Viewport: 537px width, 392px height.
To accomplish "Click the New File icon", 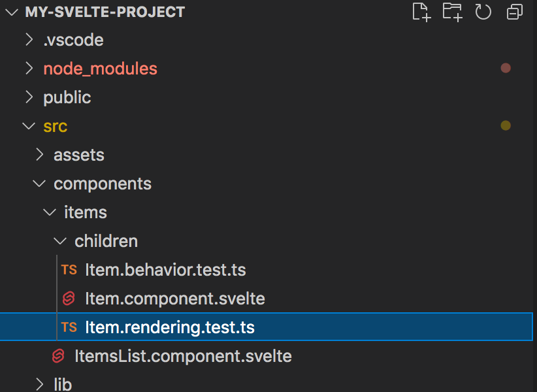I will (421, 12).
